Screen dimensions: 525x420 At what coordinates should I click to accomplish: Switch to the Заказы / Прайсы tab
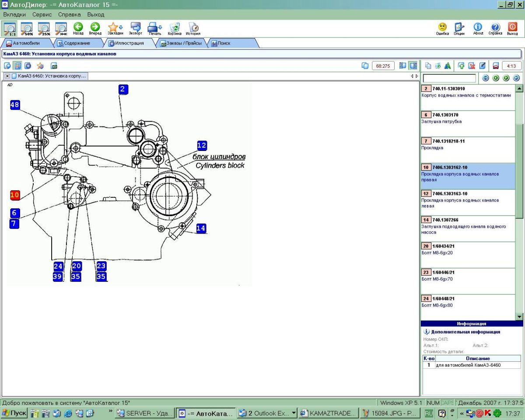181,43
